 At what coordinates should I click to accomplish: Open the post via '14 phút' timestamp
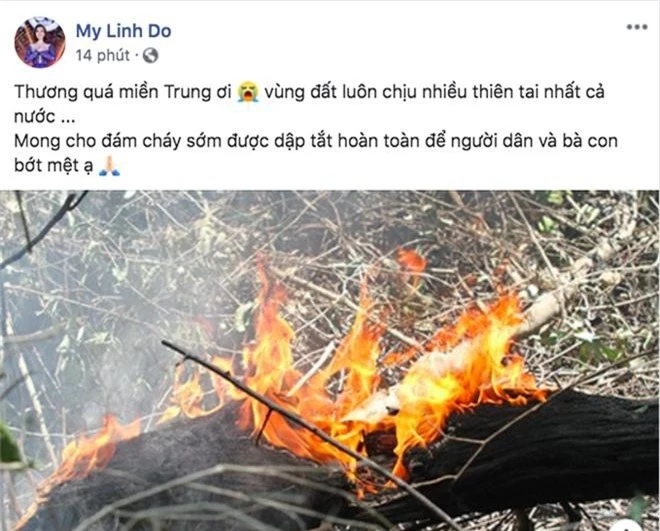103,55
